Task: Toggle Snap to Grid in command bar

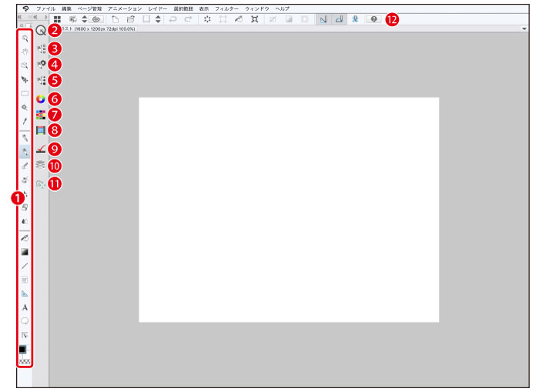Action: (x=355, y=19)
